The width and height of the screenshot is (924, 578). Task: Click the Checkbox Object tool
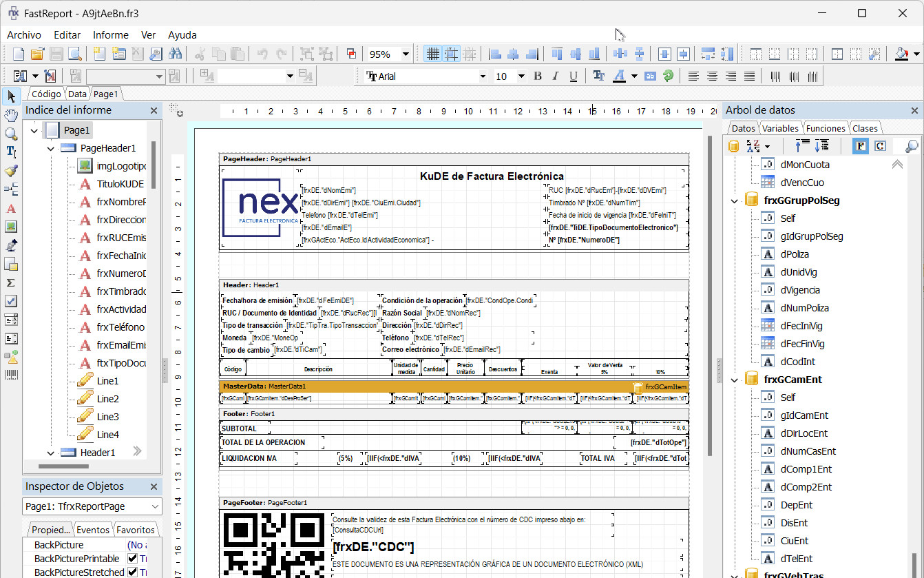(11, 301)
